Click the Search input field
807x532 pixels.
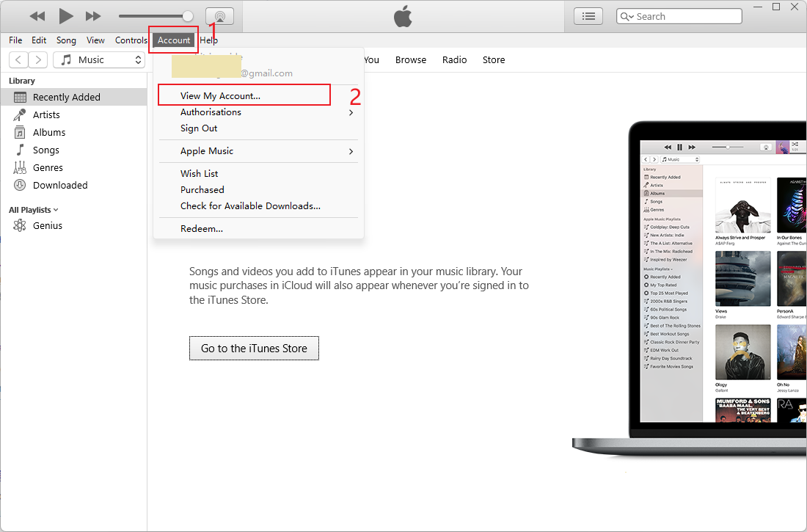point(679,16)
